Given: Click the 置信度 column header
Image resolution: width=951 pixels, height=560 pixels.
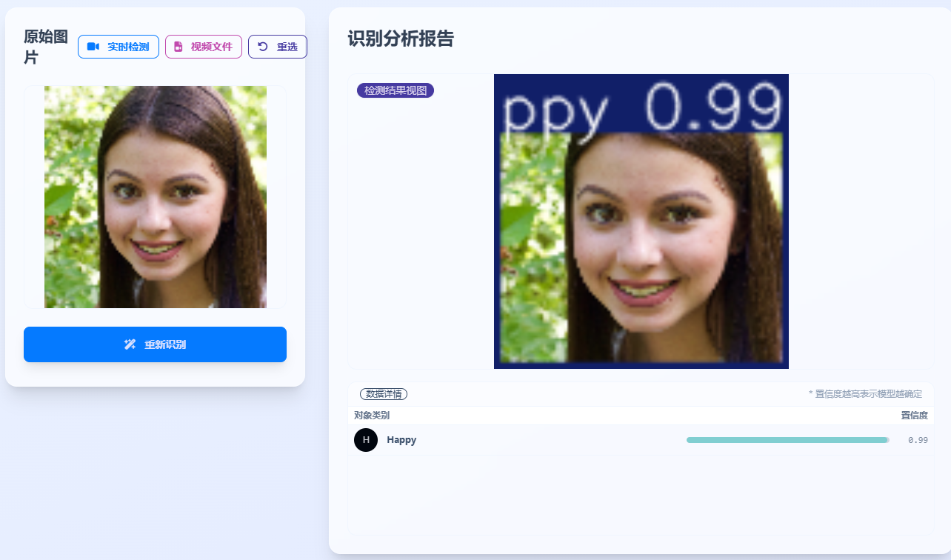Looking at the screenshot, I should [x=914, y=416].
